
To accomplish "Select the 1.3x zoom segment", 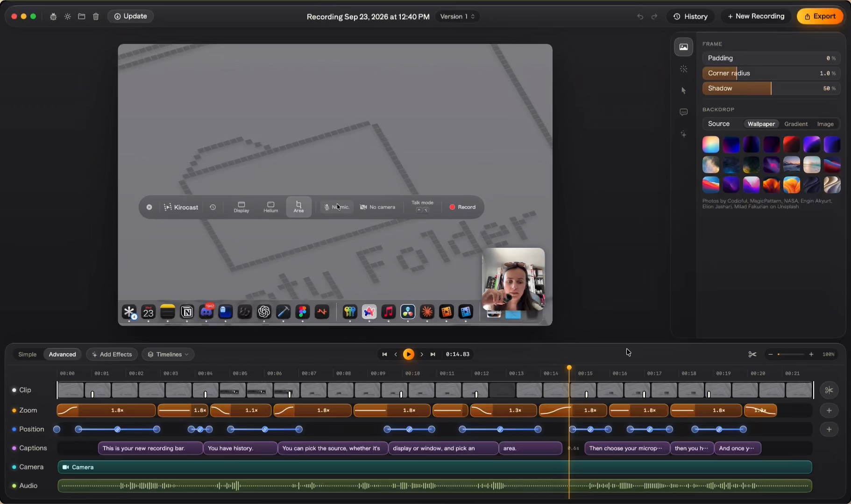I will pyautogui.click(x=504, y=410).
